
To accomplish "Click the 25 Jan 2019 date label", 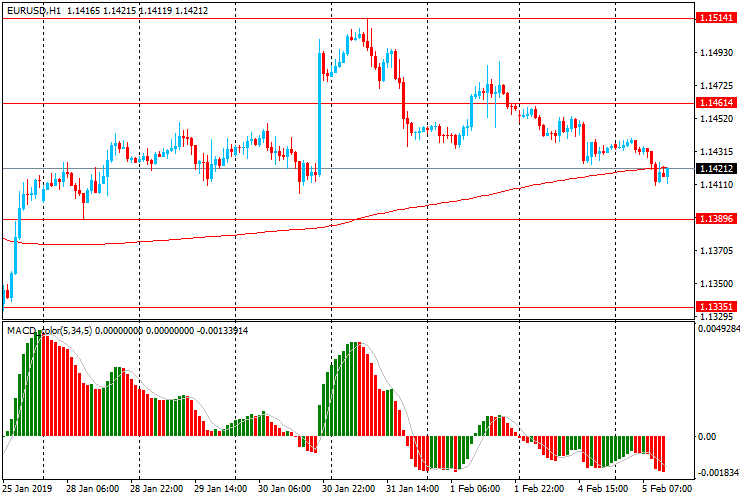I will [27, 489].
